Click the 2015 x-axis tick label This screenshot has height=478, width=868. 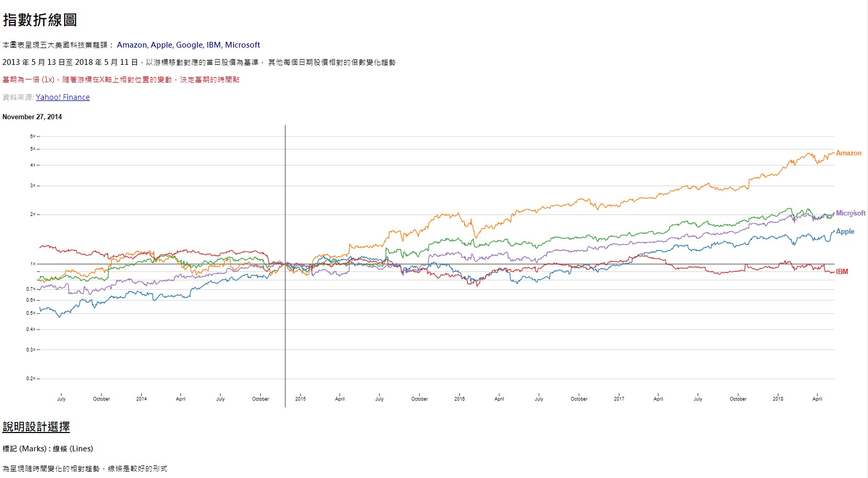[300, 399]
